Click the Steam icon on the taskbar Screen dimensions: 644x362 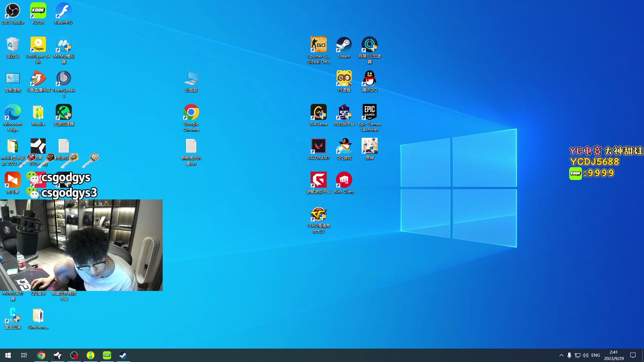[x=123, y=355]
